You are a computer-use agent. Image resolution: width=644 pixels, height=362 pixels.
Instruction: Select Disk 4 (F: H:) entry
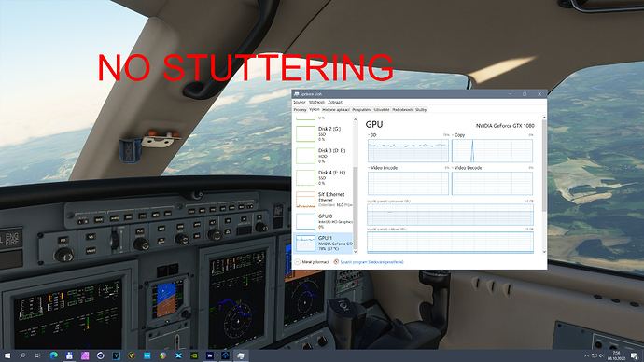point(324,177)
